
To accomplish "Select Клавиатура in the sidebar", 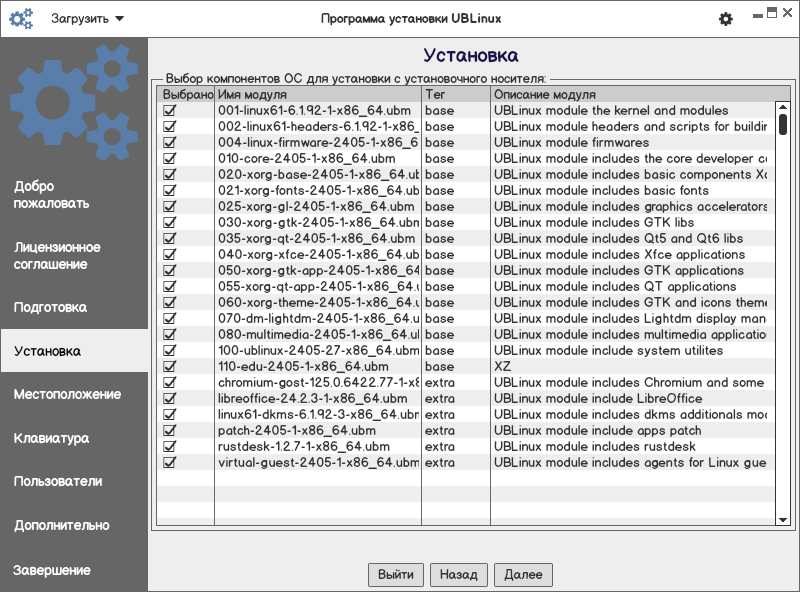I will click(x=51, y=438).
